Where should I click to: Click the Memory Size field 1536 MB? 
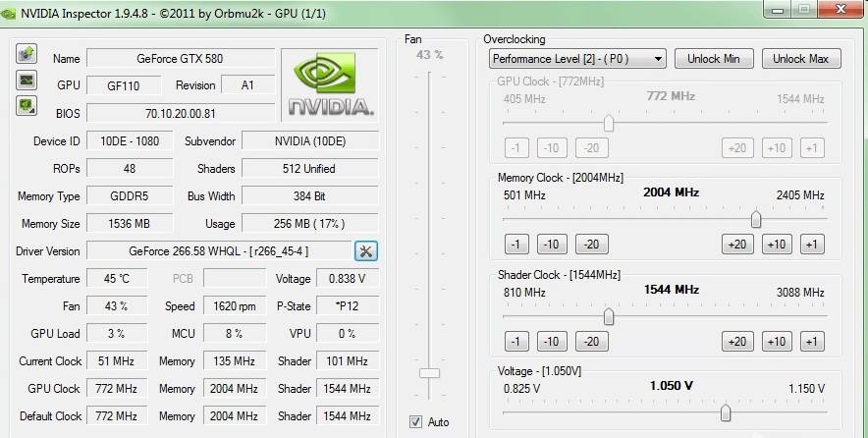pos(130,224)
